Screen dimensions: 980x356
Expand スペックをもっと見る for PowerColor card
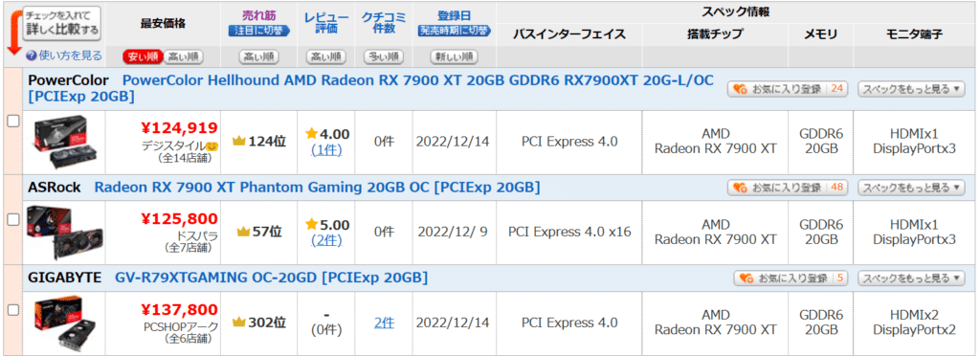click(911, 89)
